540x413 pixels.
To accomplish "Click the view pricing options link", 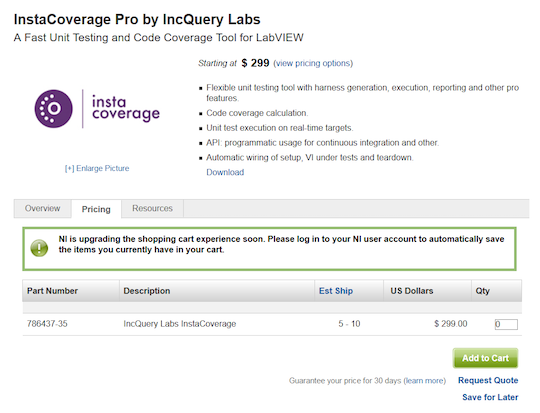I will click(313, 63).
